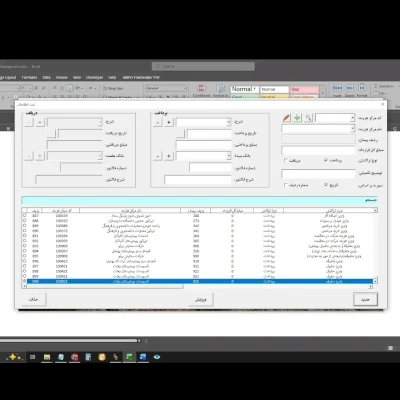This screenshot has height=400, width=400.
Task: Open the ABBYY FineReader PDF tab
Action: tap(141, 77)
